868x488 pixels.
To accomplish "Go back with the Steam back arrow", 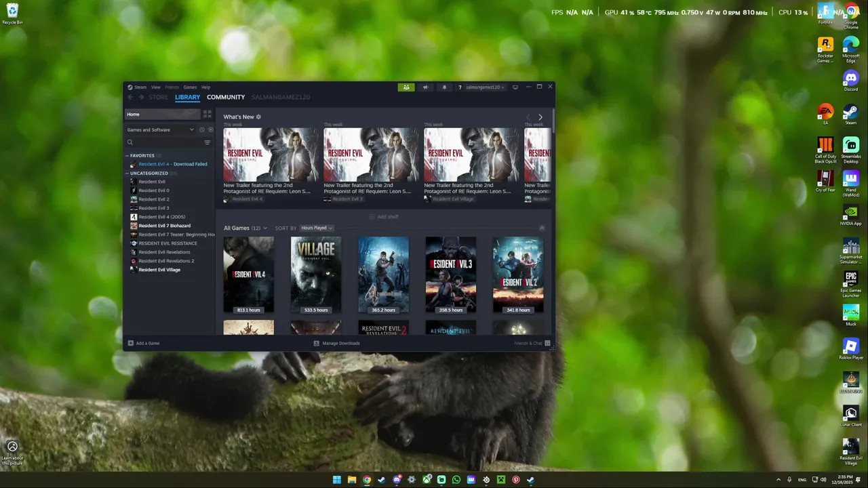I will [130, 97].
